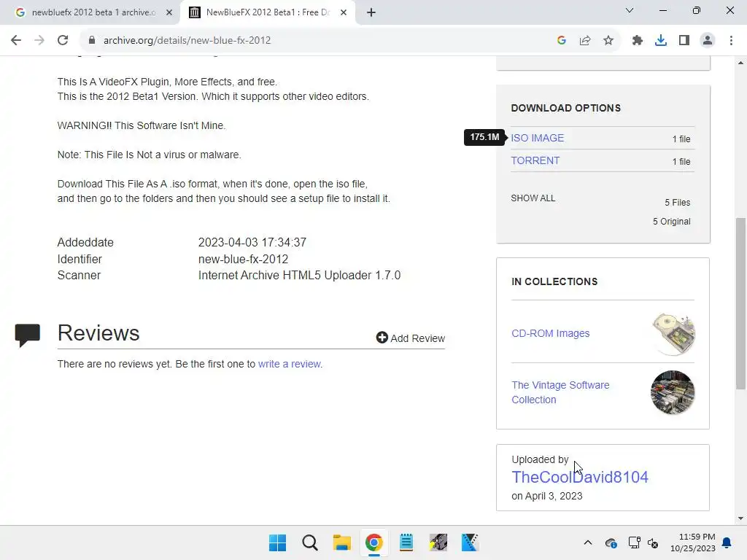This screenshot has width=747, height=560.
Task: Expand the tab search chevron
Action: click(x=630, y=10)
